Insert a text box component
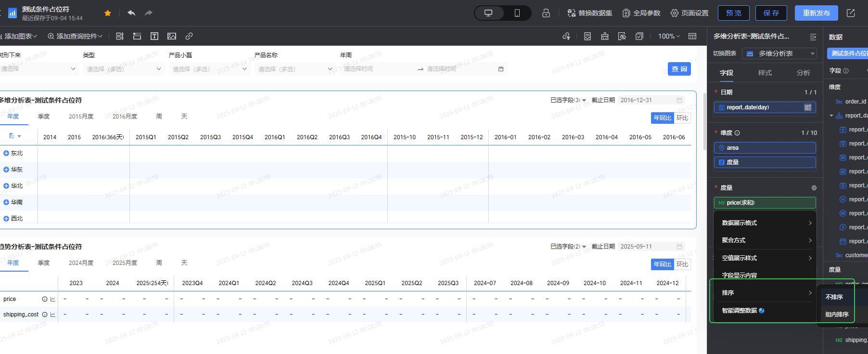 tap(154, 36)
